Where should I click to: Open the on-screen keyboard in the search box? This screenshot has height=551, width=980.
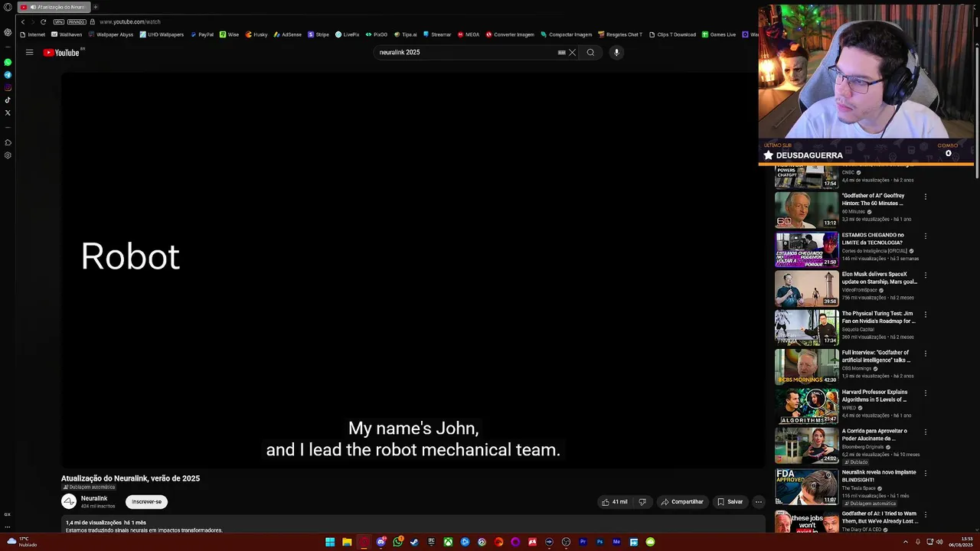(x=561, y=52)
